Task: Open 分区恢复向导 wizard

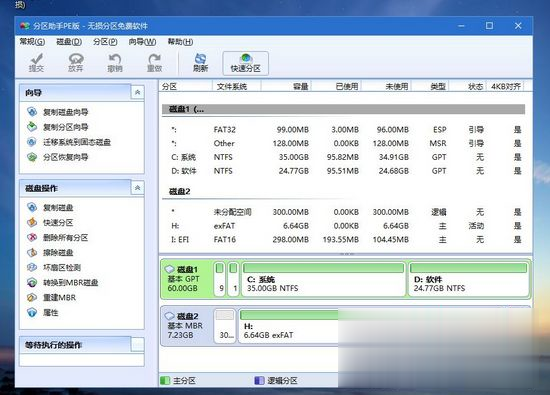Action: (x=58, y=157)
